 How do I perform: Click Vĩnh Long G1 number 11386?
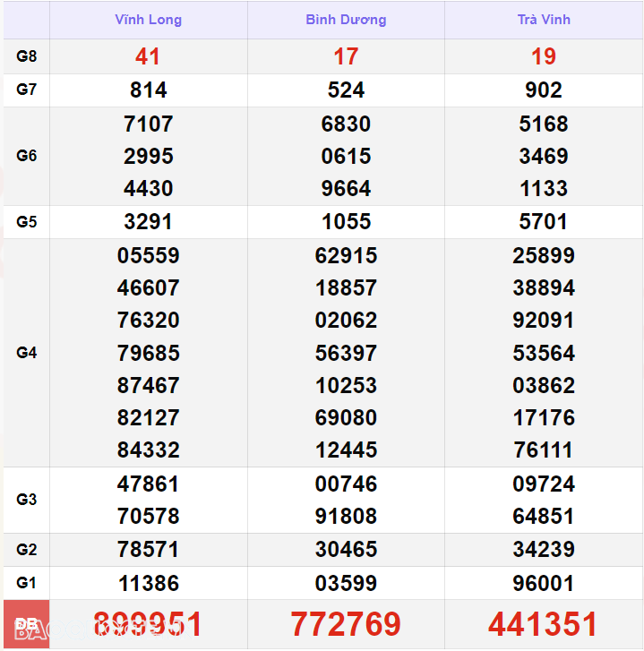tap(148, 583)
